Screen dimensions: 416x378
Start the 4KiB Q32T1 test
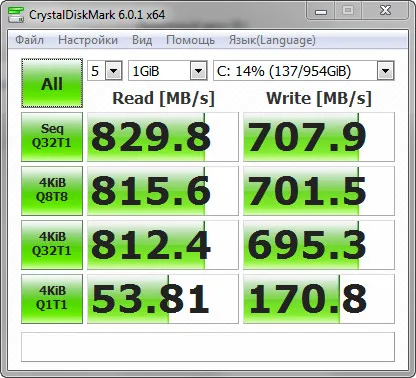pyautogui.click(x=52, y=245)
